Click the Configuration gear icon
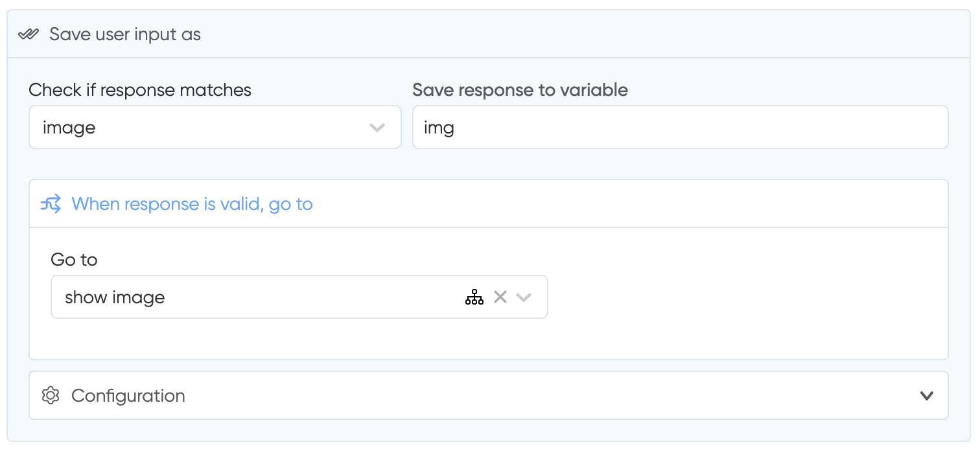 [51, 395]
